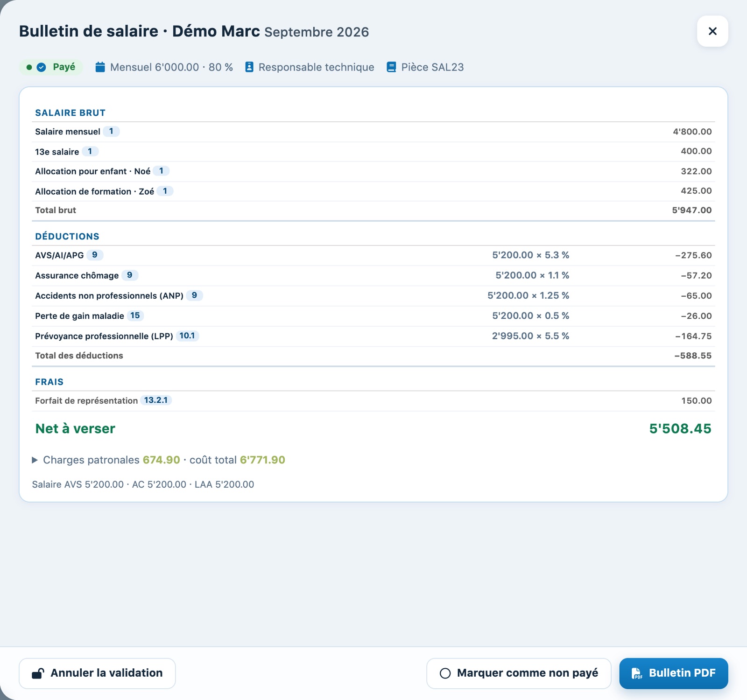Screen dimensions: 747x700
Task: Click badge 13.2.1 next to Forfait de représentation
Action: [x=156, y=400]
